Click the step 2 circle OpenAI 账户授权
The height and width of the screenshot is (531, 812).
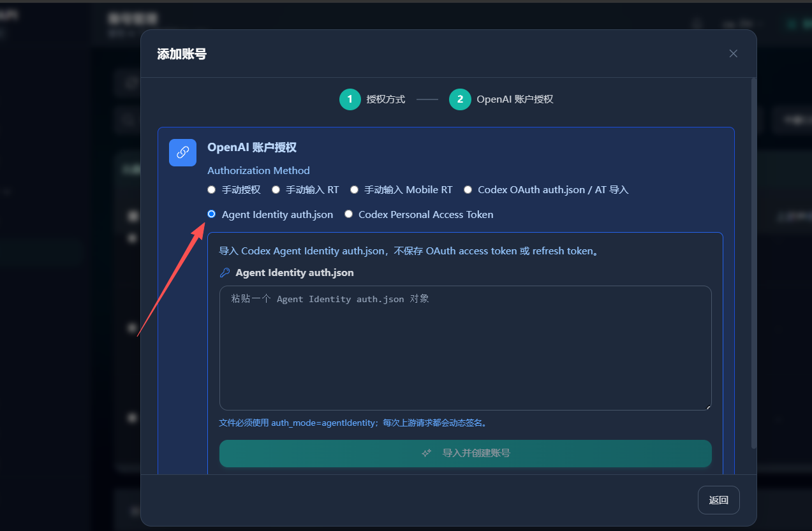point(460,99)
